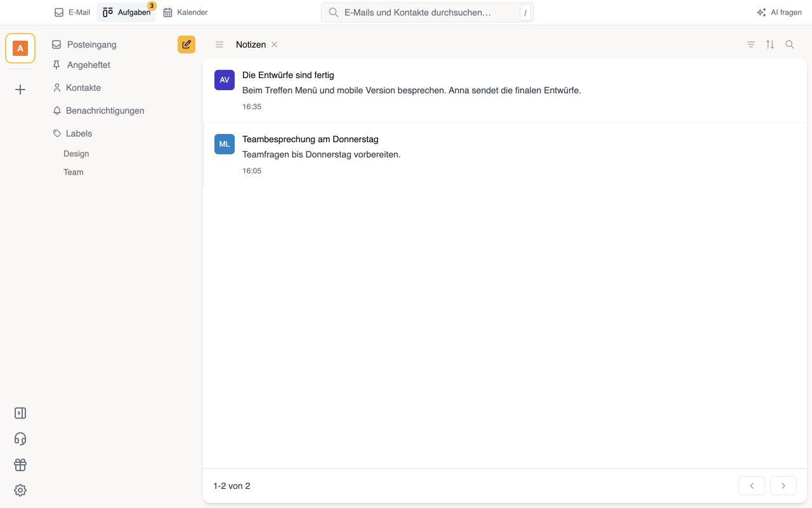Viewport: 812px width, 508px height.
Task: Switch to the E-Mail tab
Action: (72, 12)
